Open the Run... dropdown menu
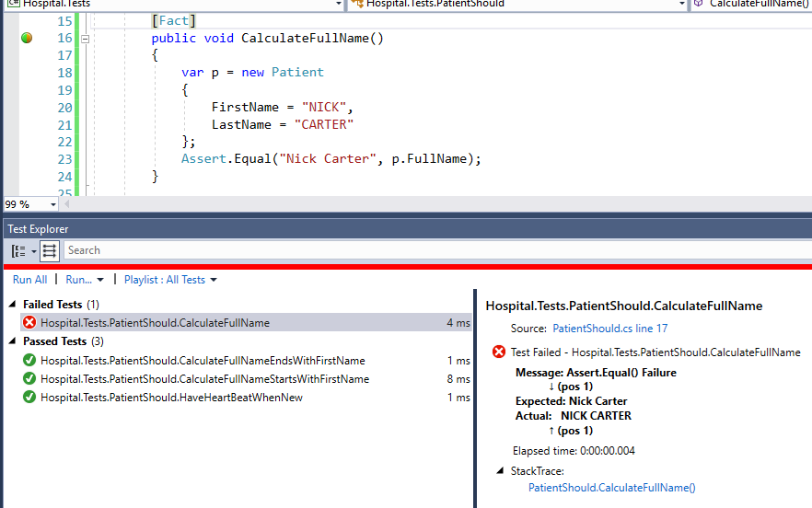This screenshot has height=508, width=812. tap(85, 280)
